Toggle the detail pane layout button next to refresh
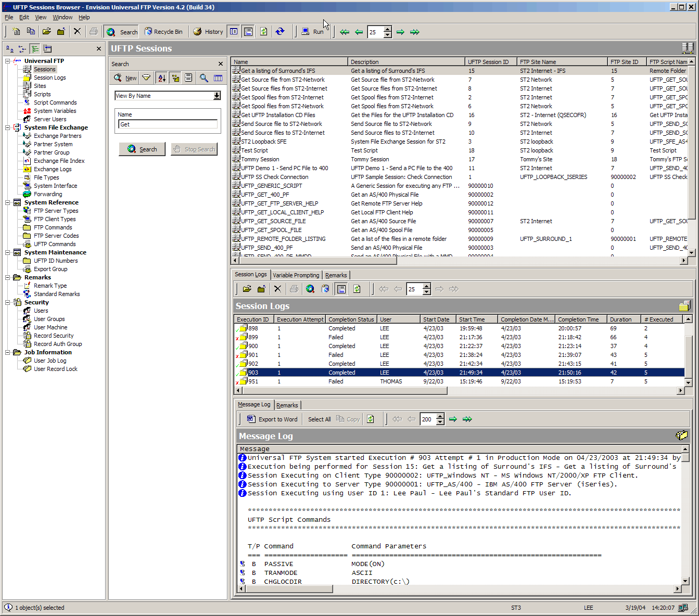 click(x=248, y=32)
